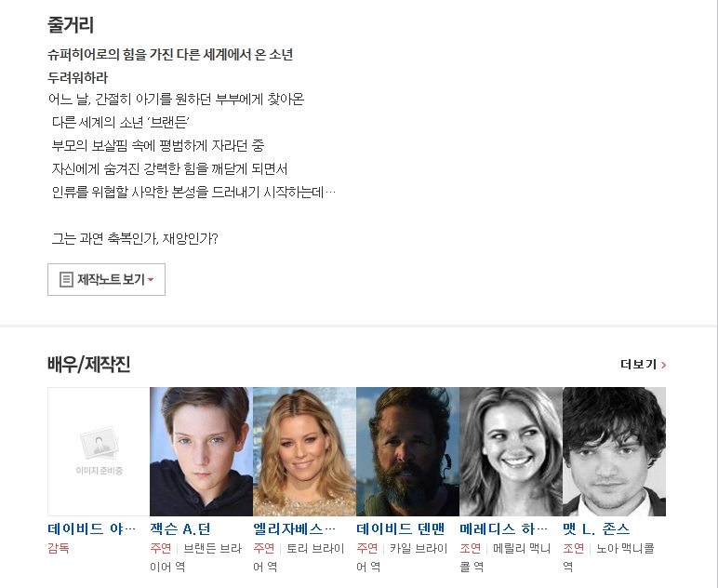Click the document icon in 제작노트 보기 button

pos(66,279)
